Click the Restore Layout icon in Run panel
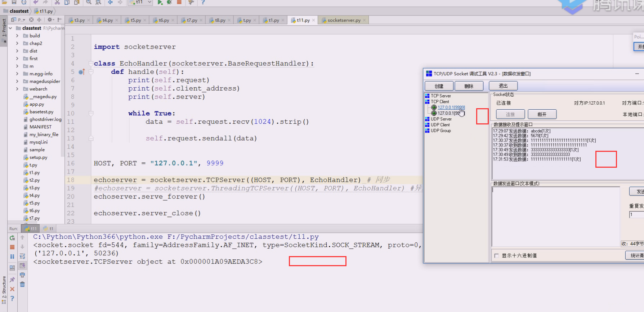The height and width of the screenshot is (312, 644). [x=12, y=268]
